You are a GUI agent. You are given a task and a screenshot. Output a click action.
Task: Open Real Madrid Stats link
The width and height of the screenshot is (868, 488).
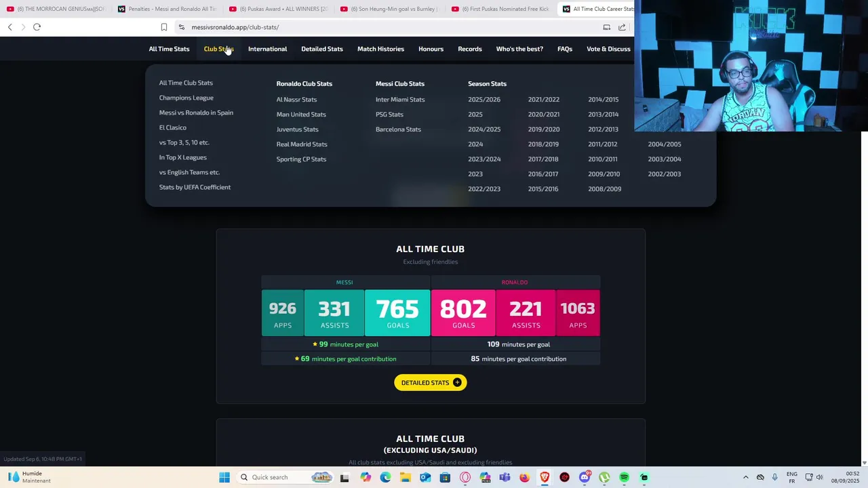point(302,144)
